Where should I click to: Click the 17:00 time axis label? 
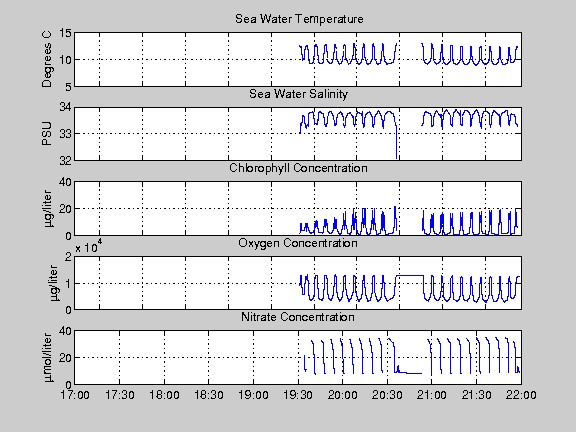[75, 395]
